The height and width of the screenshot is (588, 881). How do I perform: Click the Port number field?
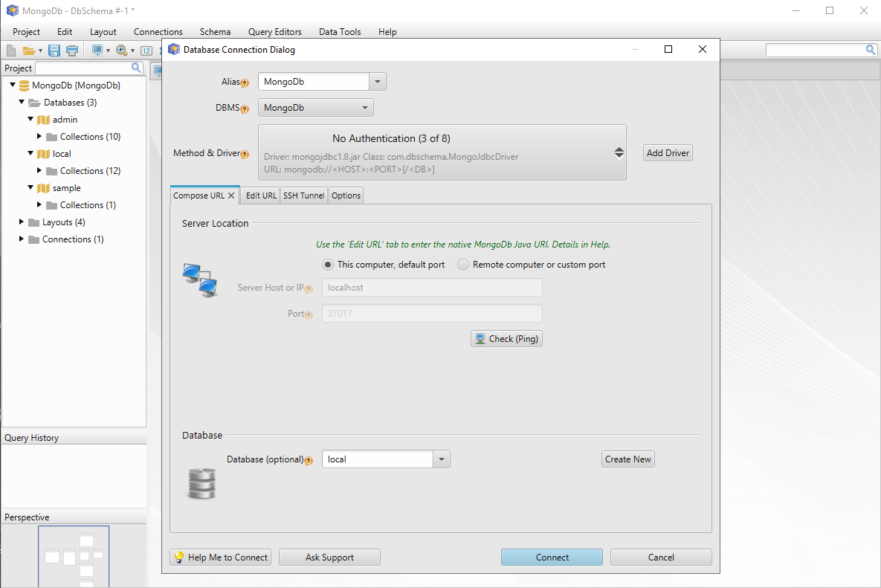pyautogui.click(x=432, y=314)
